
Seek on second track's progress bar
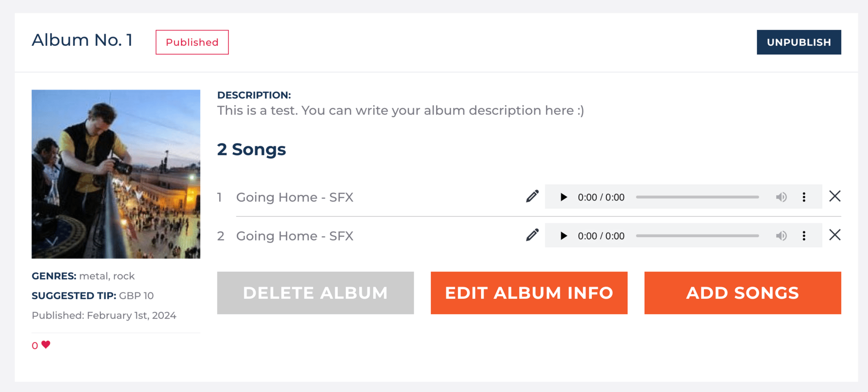pos(697,236)
